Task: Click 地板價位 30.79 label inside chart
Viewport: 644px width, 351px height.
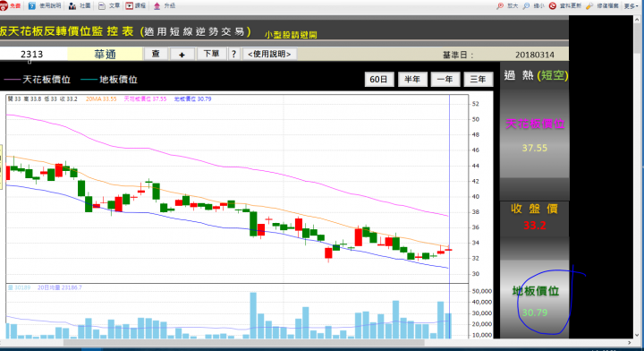Action: (192, 99)
